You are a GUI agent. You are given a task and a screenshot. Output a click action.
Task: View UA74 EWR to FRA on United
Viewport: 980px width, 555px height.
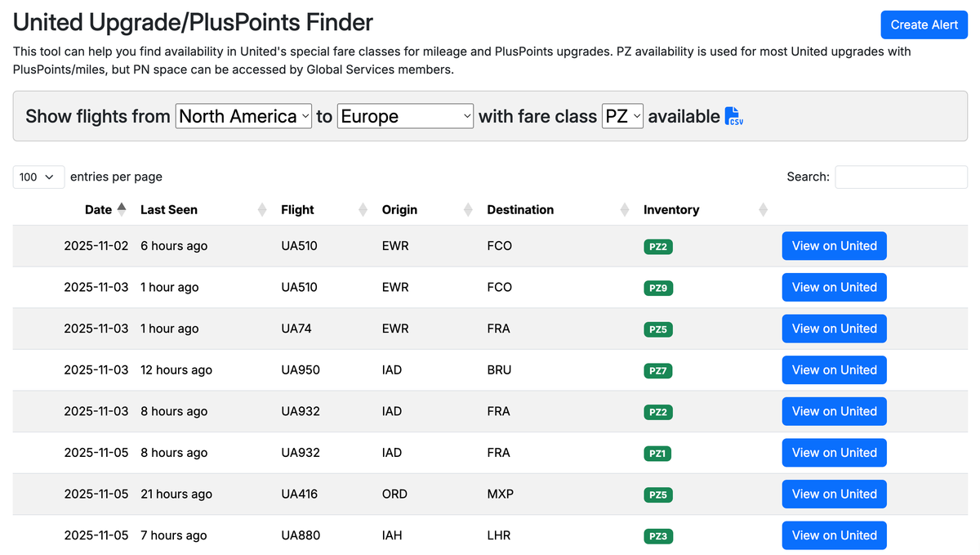click(834, 329)
